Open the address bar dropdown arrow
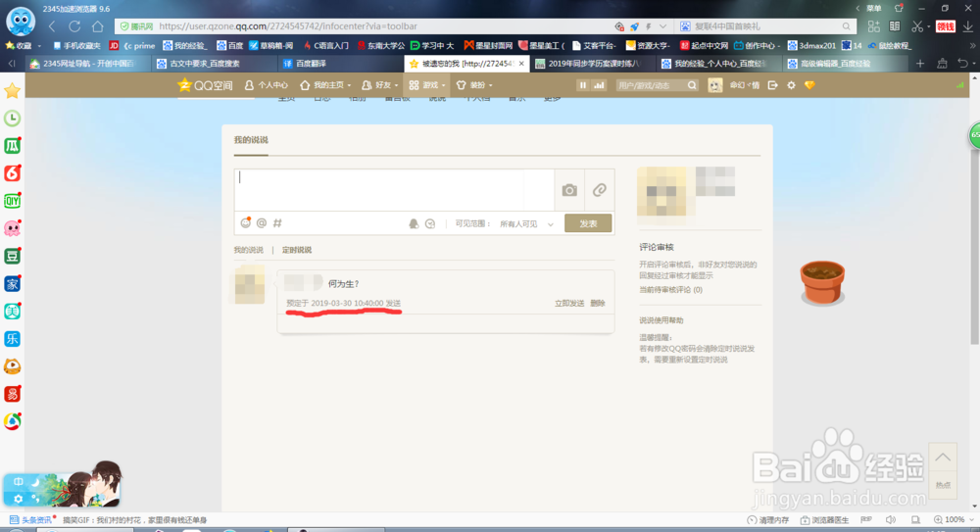 663,26
